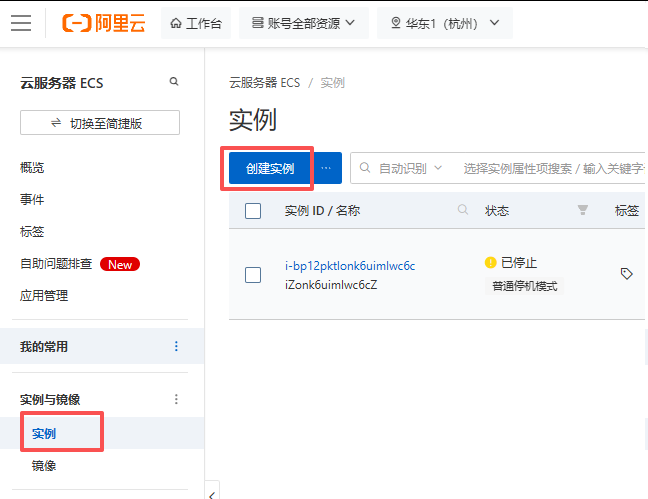Click the 我的常用 favorites section
The height and width of the screenshot is (499, 648).
[44, 346]
